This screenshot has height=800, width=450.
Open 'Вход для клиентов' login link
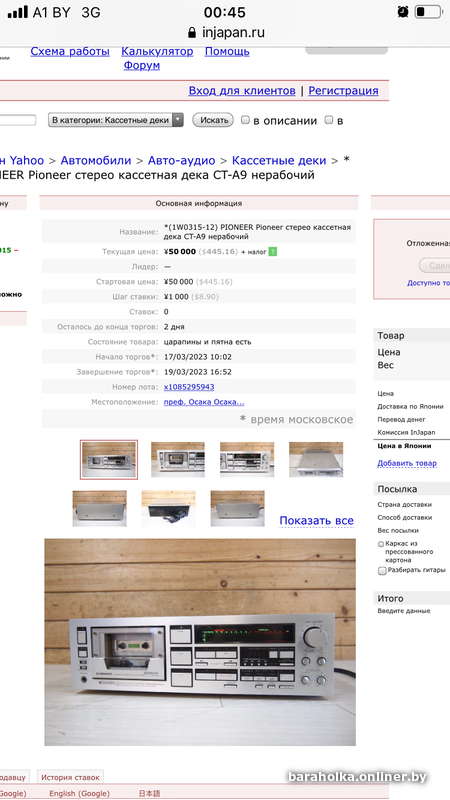click(x=242, y=91)
